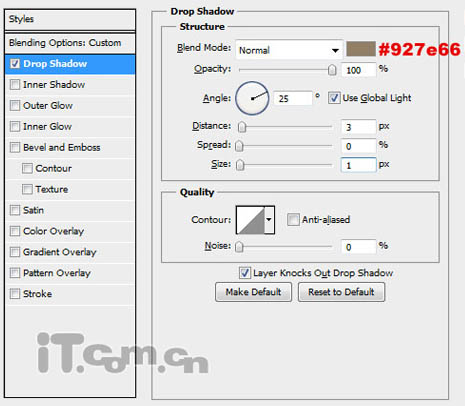Click the Noise slider handle
Image resolution: width=465 pixels, height=406 pixels.
pyautogui.click(x=239, y=247)
